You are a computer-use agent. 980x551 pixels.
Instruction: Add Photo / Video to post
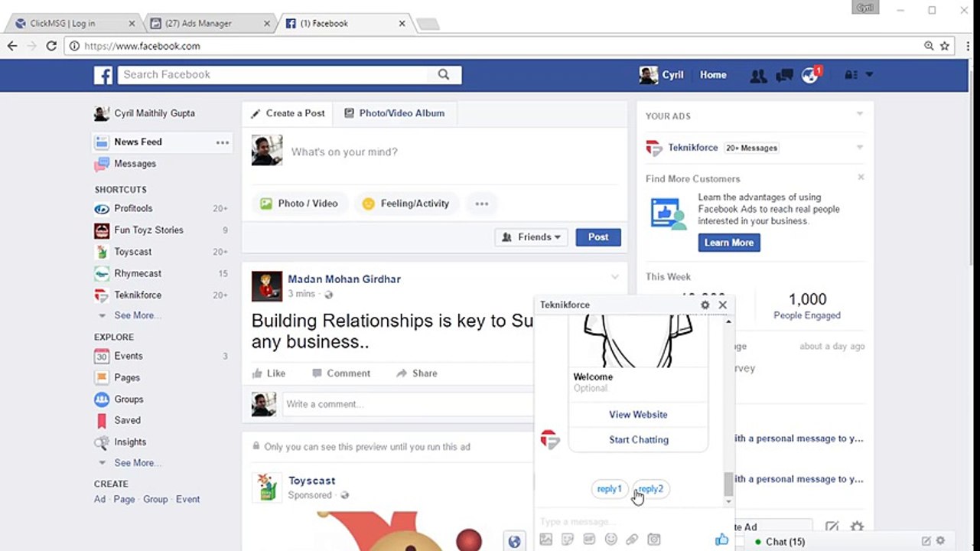tap(299, 204)
